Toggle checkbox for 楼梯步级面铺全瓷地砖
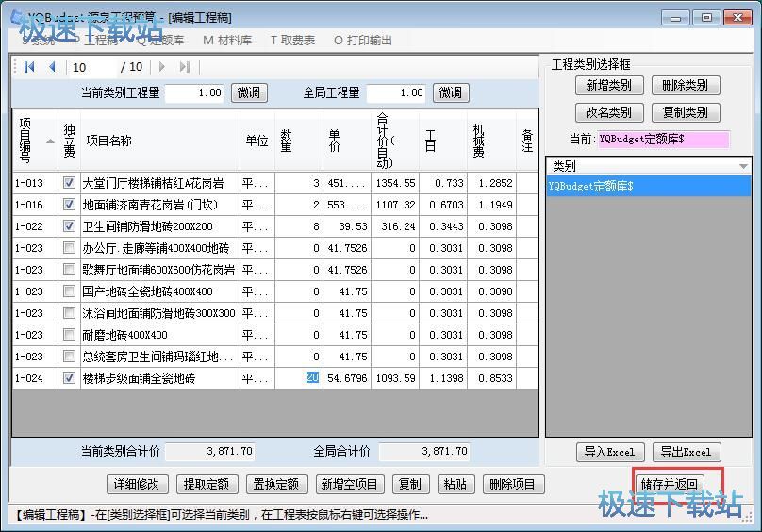762x532 pixels. tap(69, 378)
